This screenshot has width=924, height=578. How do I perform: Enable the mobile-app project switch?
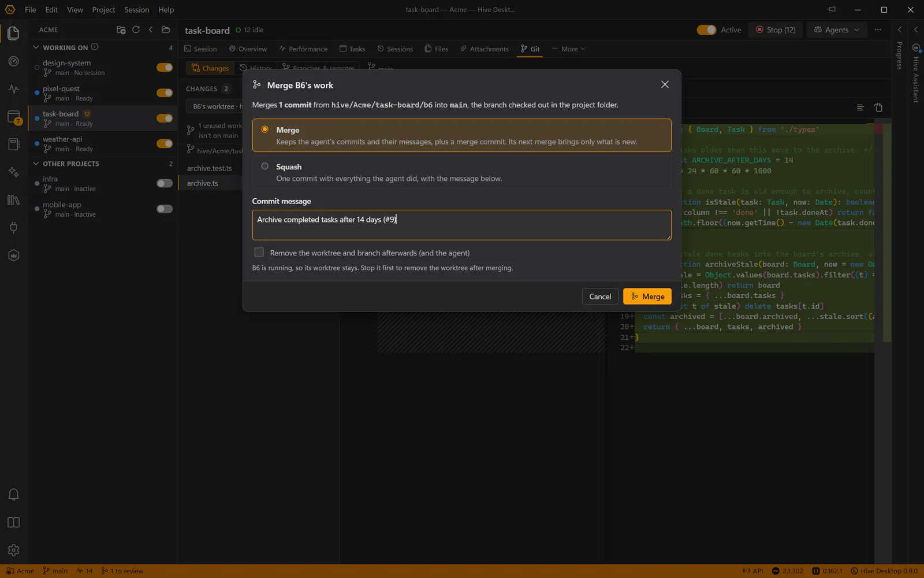point(165,209)
